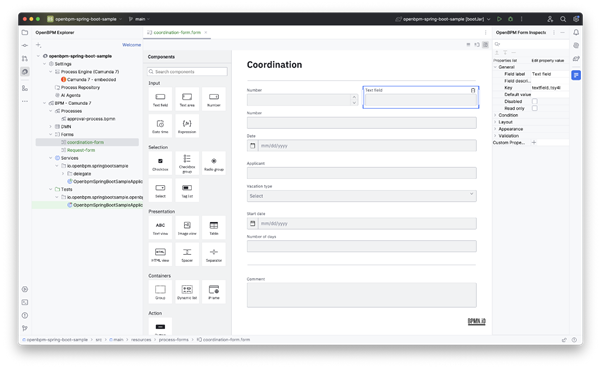601x369 pixels.
Task: Expand the Condition properties group
Action: [x=495, y=115]
